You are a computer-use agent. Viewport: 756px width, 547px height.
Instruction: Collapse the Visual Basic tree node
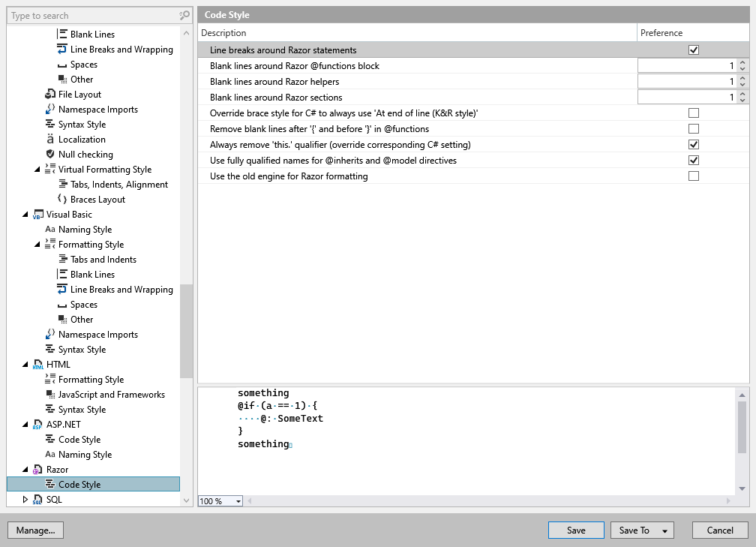pos(25,215)
